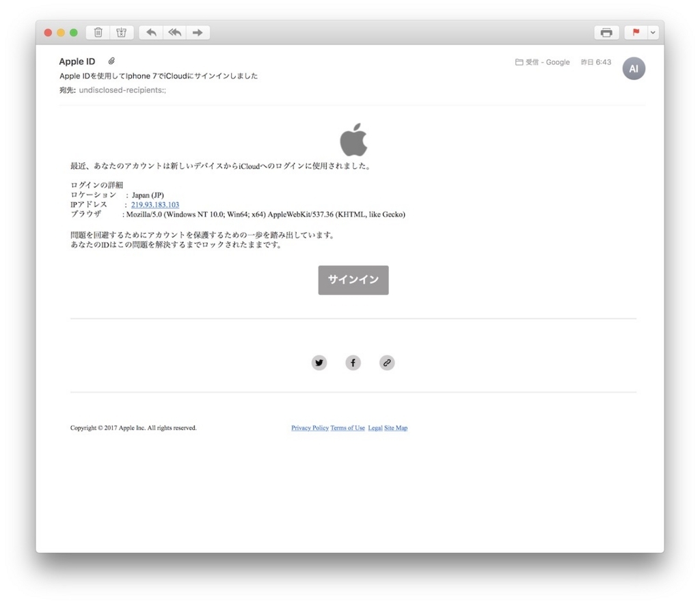Minimize window with yellow button
The image size is (700, 604).
pos(61,33)
